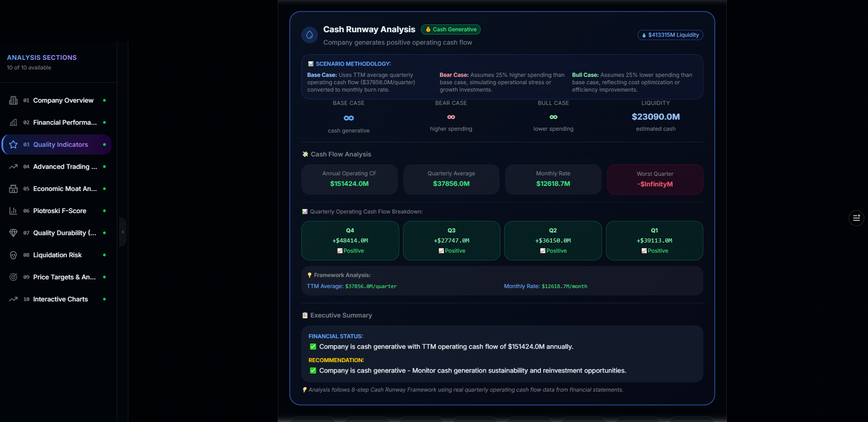Open Piotroski F-Score section
Viewport: 868px width, 422px height.
tap(57, 211)
